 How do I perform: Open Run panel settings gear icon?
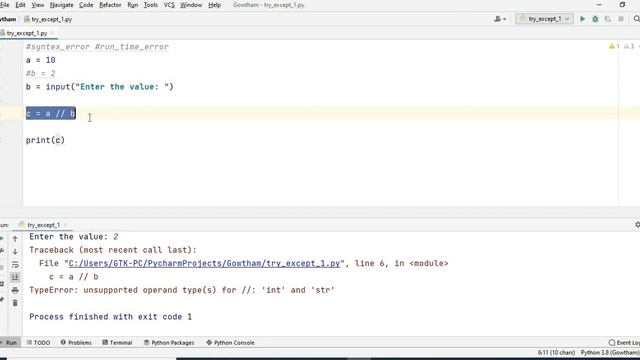(637, 224)
